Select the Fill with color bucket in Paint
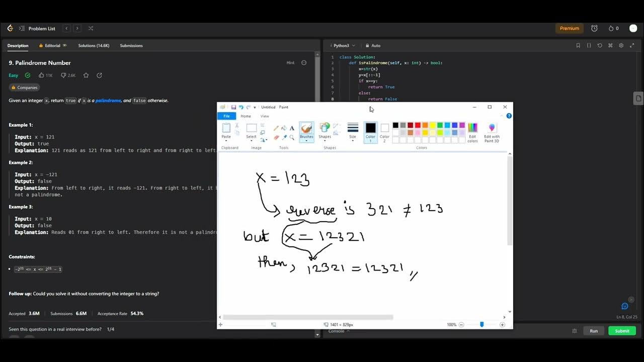Viewport: 644px width, 362px height. click(284, 128)
